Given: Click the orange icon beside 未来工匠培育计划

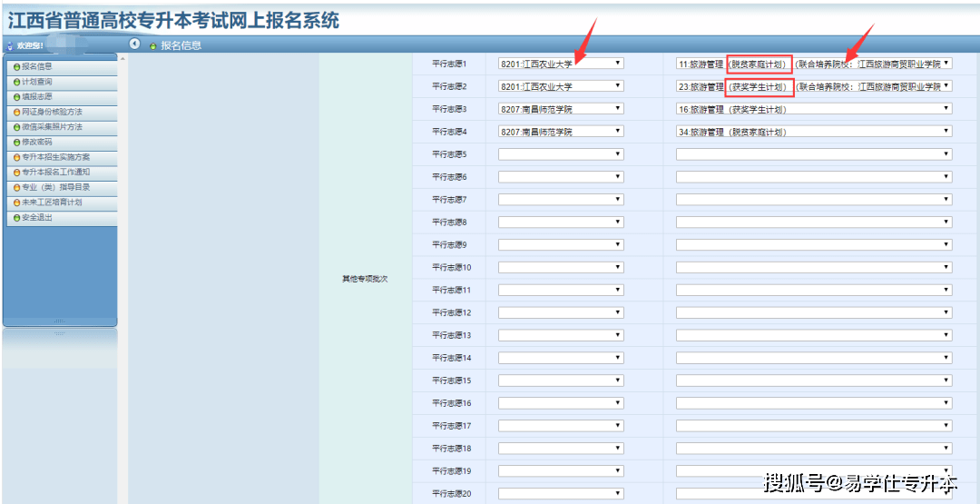Looking at the screenshot, I should pyautogui.click(x=17, y=203).
